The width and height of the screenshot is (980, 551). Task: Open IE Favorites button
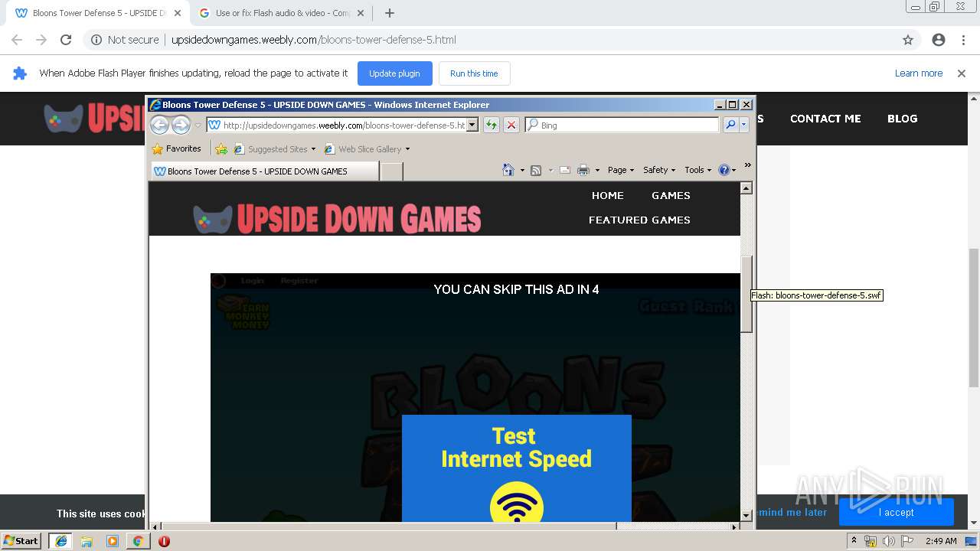tap(177, 148)
